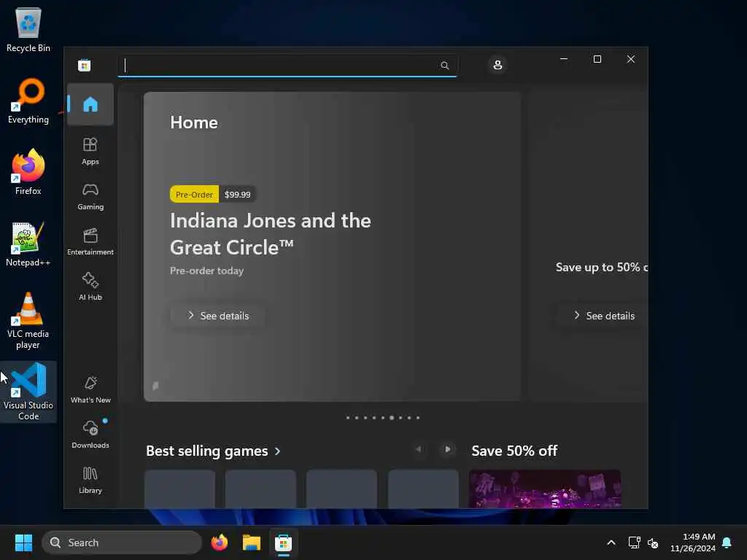Click the Pre-Order badge
The image size is (747, 560).
pos(194,194)
